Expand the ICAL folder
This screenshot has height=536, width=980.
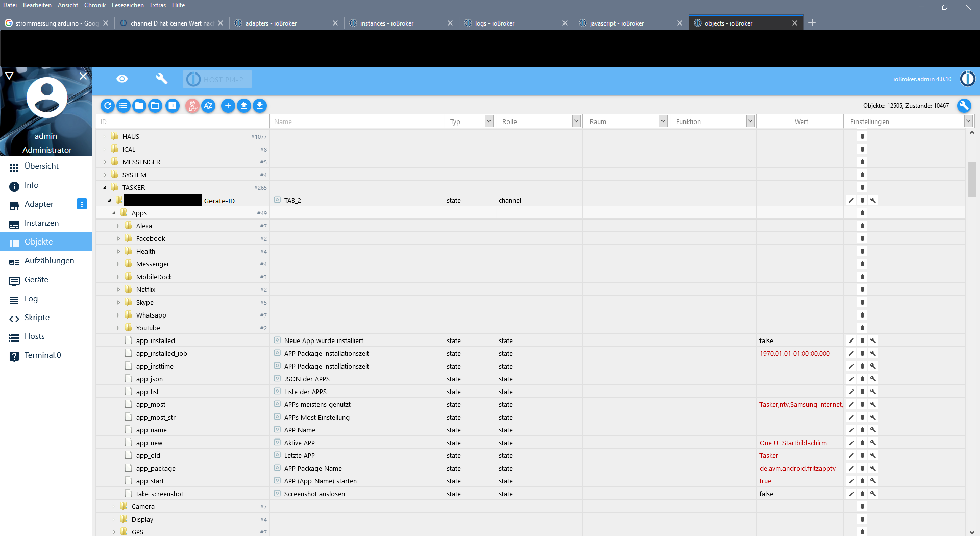click(x=105, y=149)
